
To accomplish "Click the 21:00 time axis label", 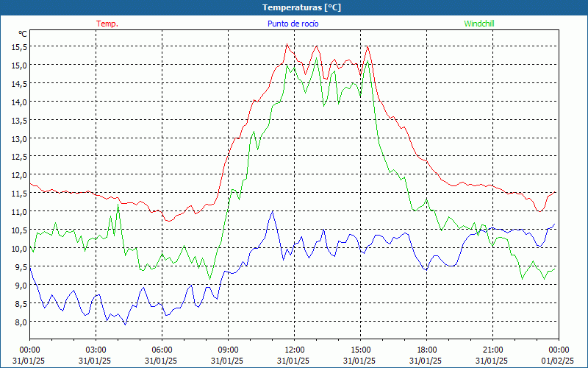I will (493, 350).
